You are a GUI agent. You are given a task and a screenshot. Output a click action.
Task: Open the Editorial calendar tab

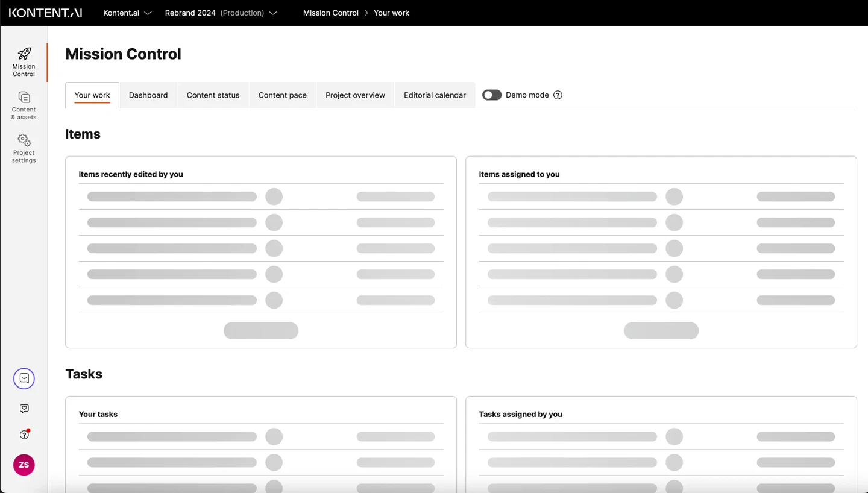[x=435, y=95]
